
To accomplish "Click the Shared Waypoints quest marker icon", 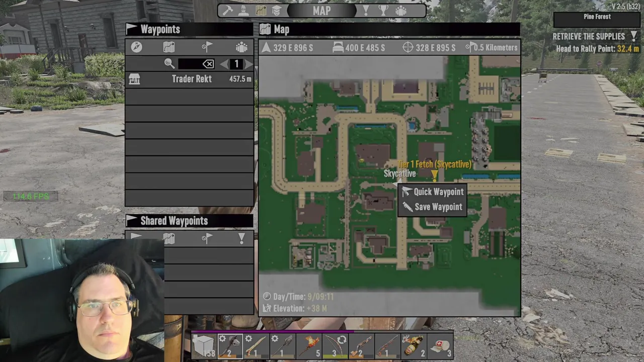I will click(x=242, y=238).
